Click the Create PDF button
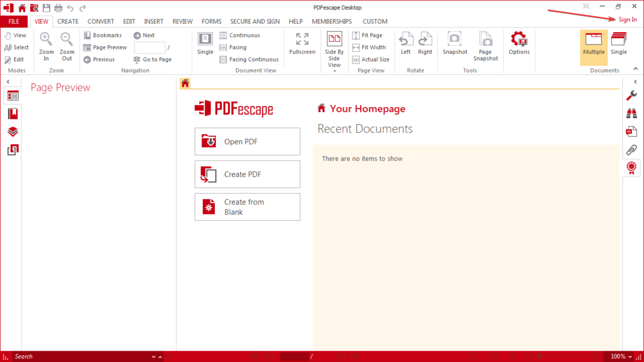This screenshot has height=362, width=644. tap(248, 174)
